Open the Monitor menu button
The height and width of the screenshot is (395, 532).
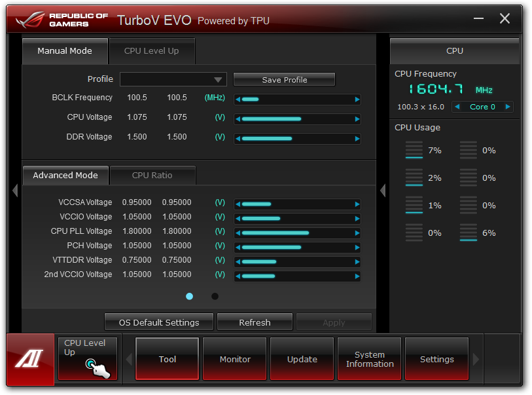(235, 359)
